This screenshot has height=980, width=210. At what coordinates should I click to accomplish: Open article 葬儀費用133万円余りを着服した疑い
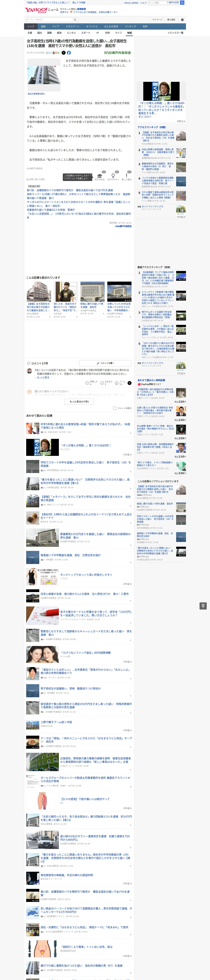95,536
